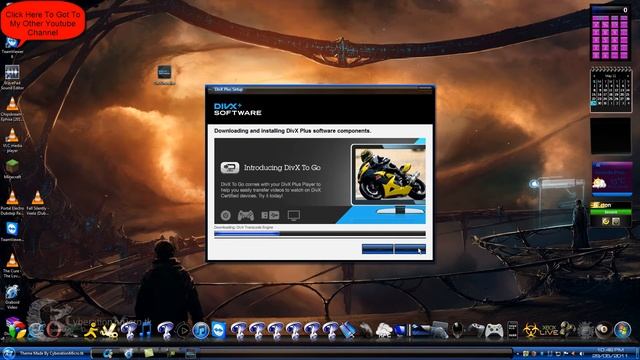Open the blue music notes dock icon
This screenshot has width=640, height=360.
point(146,330)
